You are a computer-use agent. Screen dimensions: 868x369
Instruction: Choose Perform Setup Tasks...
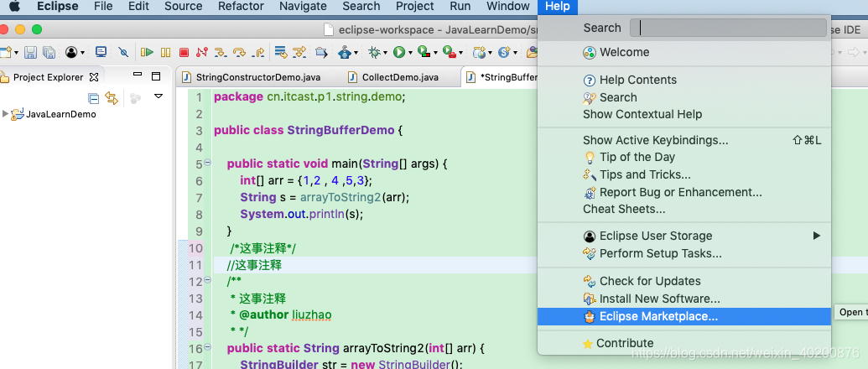click(x=684, y=254)
